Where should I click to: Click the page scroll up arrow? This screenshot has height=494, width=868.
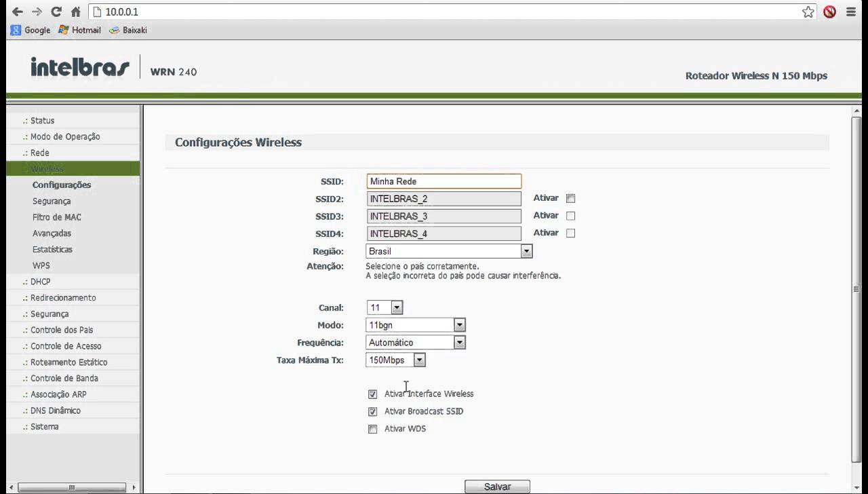tap(856, 111)
